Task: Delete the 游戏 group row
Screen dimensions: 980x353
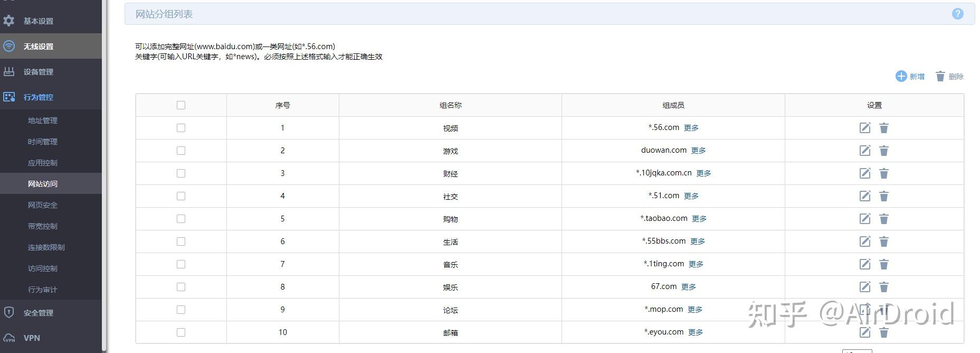Action: (x=884, y=151)
